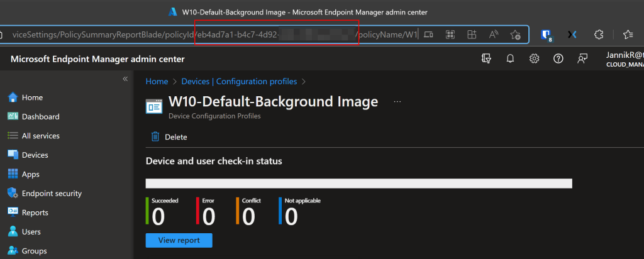The height and width of the screenshot is (259, 644).
Task: Open the notifications bell in the portal header
Action: click(x=510, y=58)
